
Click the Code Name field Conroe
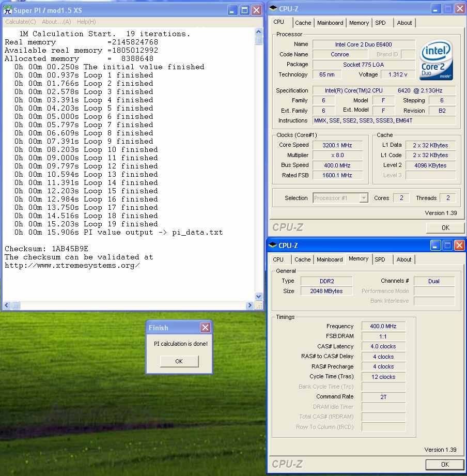point(340,54)
